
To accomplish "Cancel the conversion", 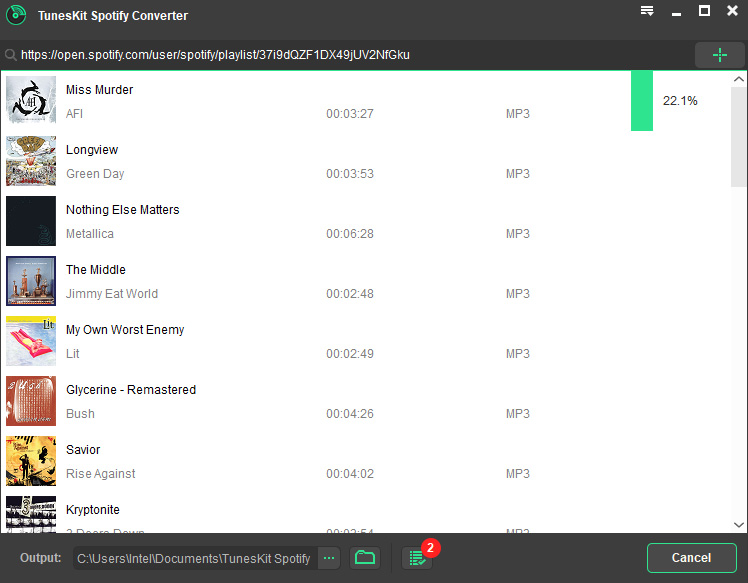I will [x=691, y=558].
